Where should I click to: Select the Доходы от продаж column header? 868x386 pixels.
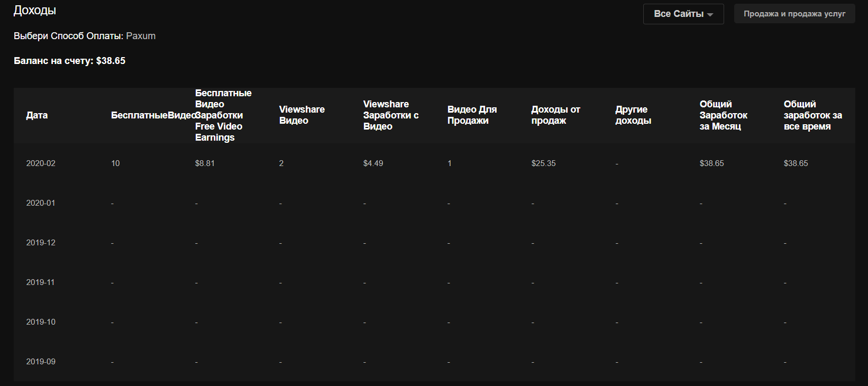tap(555, 115)
